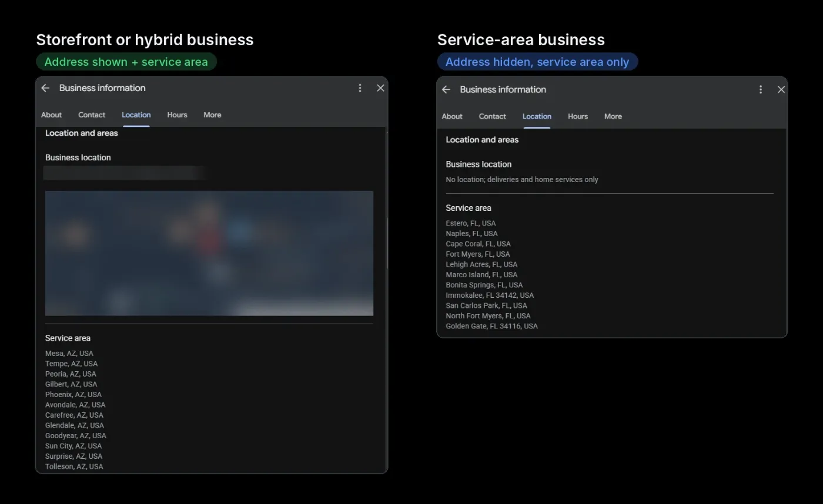
Task: Click 'Storefront or hybrid business' heading
Action: click(145, 40)
